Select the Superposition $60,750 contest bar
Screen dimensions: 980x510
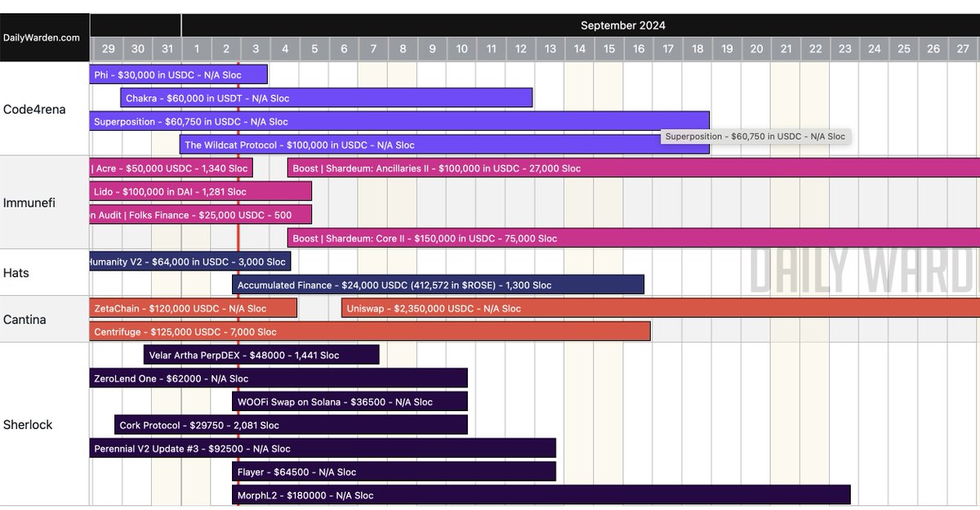pyautogui.click(x=399, y=121)
